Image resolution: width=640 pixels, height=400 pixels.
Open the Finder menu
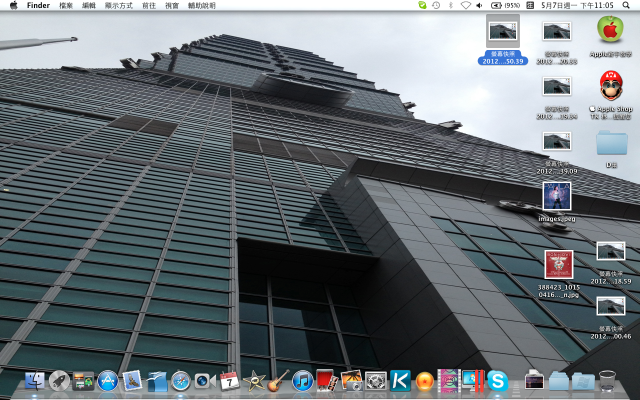38,5
